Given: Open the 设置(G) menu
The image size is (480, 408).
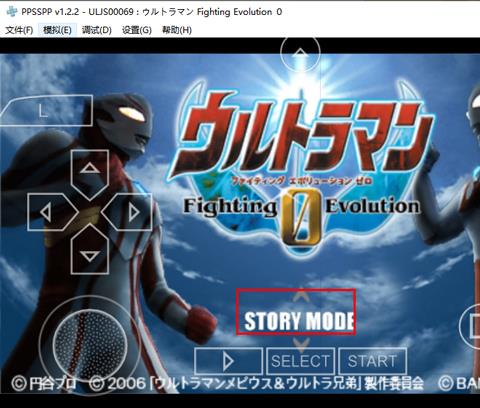Looking at the screenshot, I should pyautogui.click(x=136, y=30).
